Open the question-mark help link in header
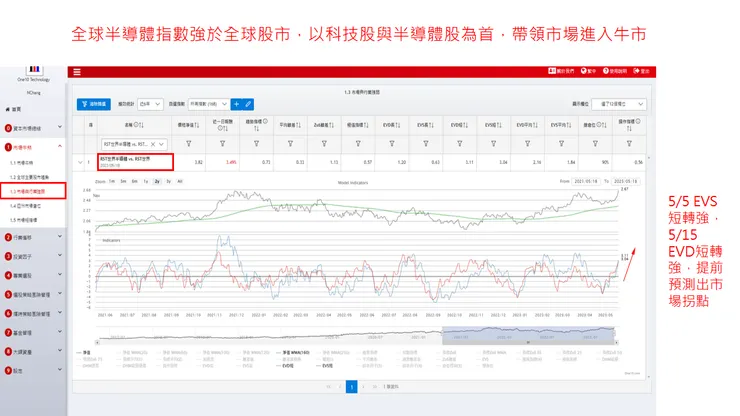Image resolution: width=740 pixels, height=416 pixels. 605,71
